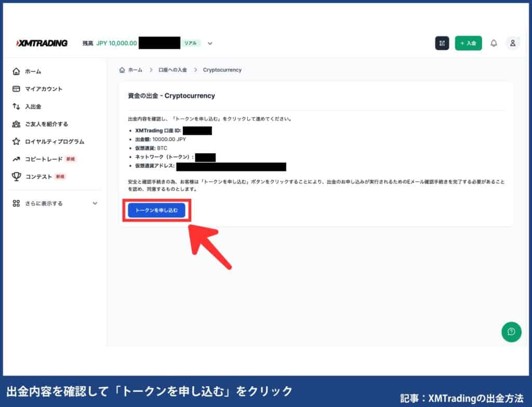Open the user profile icon
Image resolution: width=532 pixels, height=407 pixels.
coord(513,43)
